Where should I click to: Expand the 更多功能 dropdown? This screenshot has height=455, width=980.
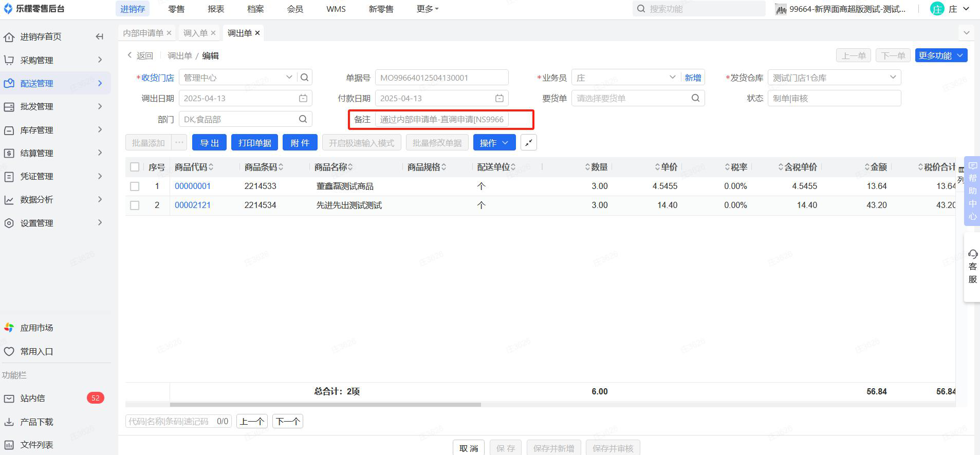pos(940,55)
